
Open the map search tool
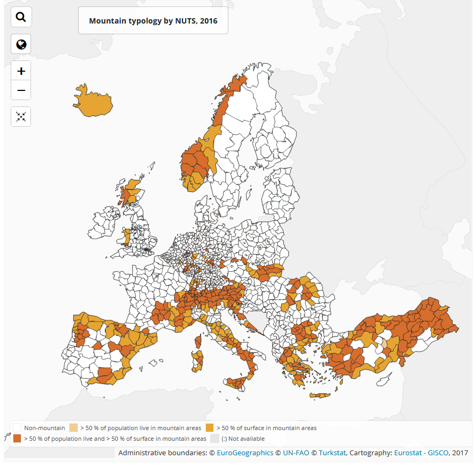[x=21, y=17]
